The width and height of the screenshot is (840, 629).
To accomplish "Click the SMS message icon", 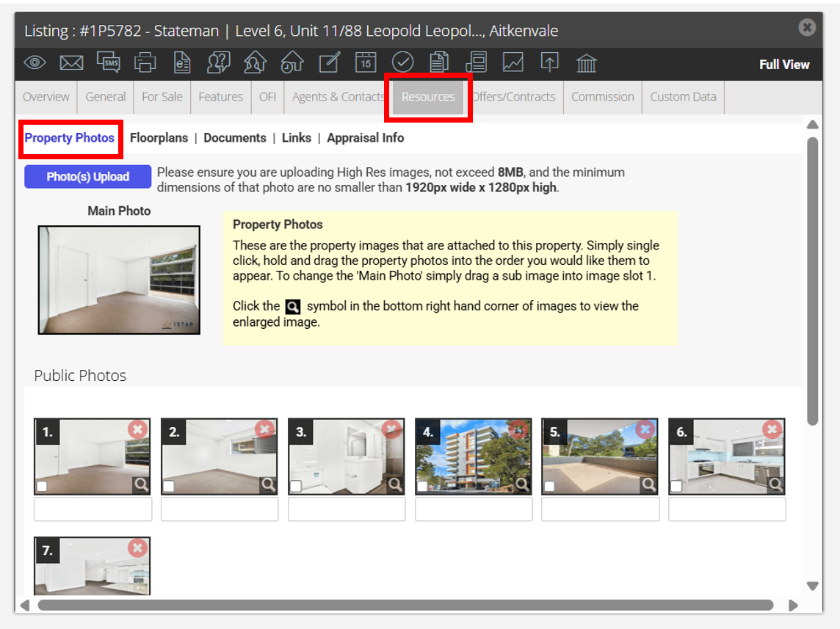I will click(x=108, y=62).
